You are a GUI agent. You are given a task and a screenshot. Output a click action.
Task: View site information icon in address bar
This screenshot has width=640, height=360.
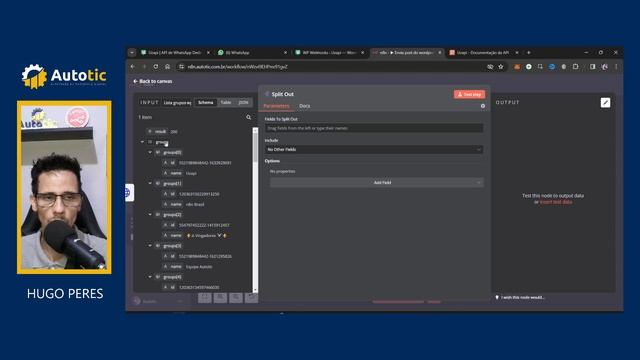click(182, 67)
